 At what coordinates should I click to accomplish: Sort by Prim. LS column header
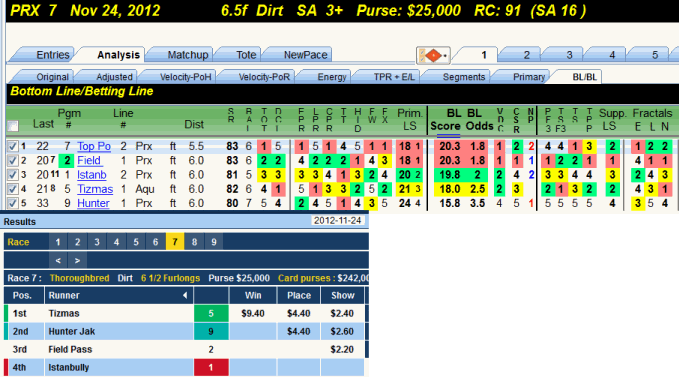tap(410, 120)
